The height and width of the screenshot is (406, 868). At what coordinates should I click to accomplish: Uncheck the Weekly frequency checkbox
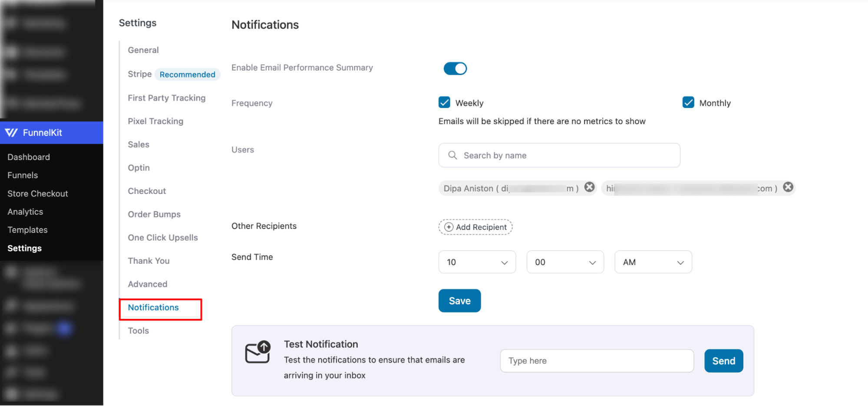(x=444, y=102)
